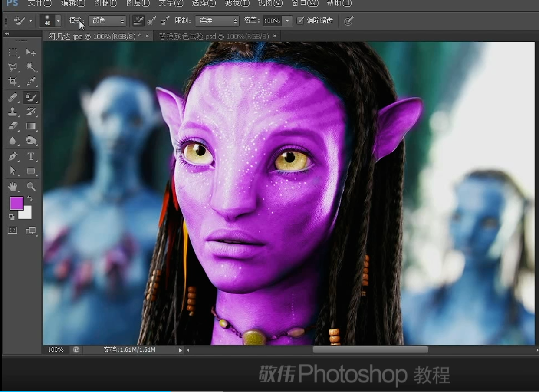Open the 模式 颜色 mode dropdown
The height and width of the screenshot is (392, 539).
point(107,20)
